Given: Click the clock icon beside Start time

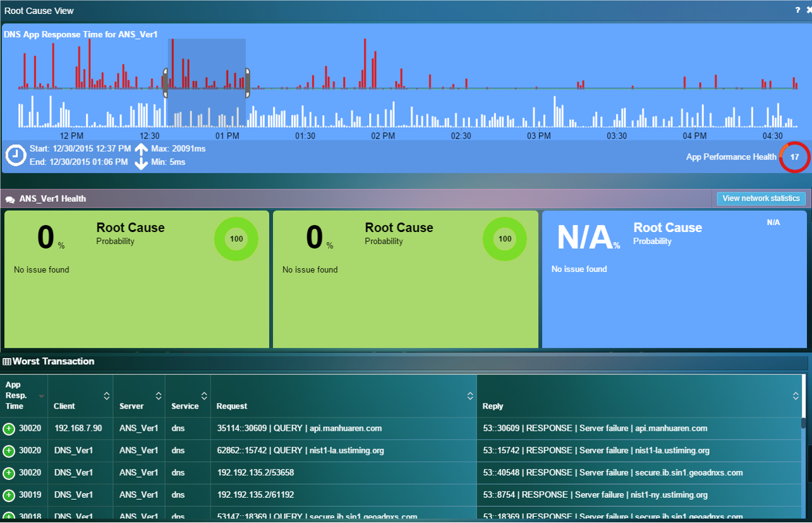Looking at the screenshot, I should [x=16, y=155].
